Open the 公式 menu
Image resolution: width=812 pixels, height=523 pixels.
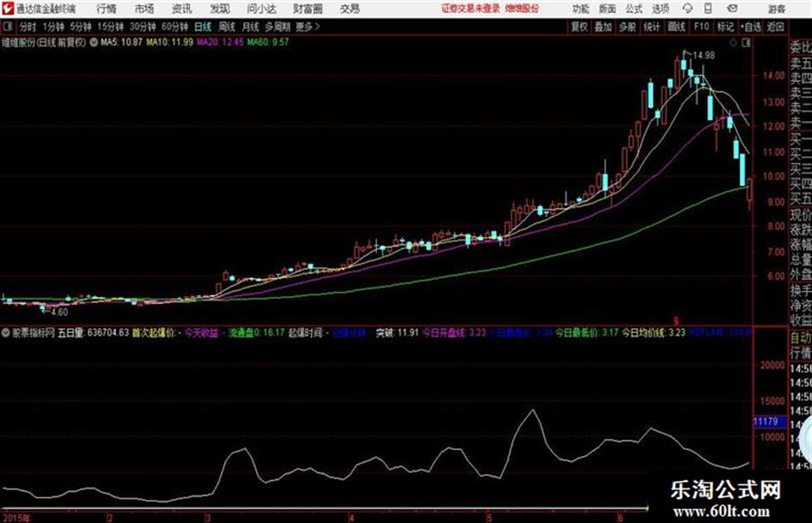634,9
